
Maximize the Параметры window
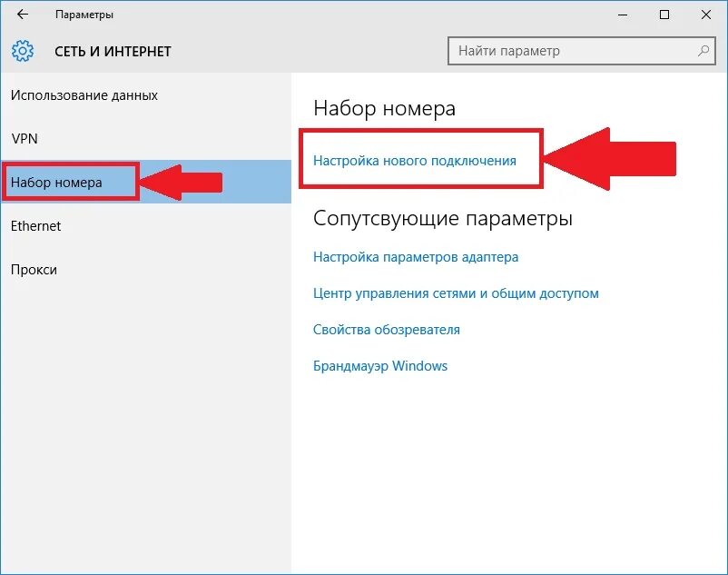[664, 15]
